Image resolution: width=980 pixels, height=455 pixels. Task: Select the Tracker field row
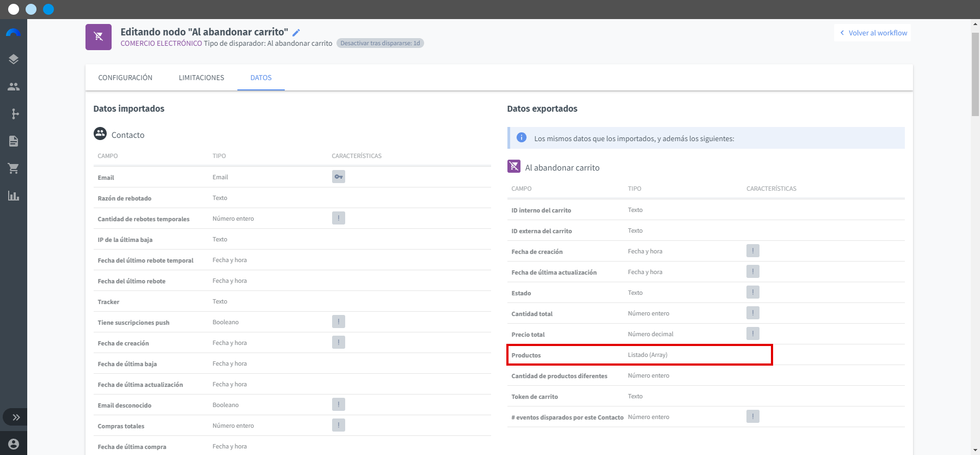point(292,301)
